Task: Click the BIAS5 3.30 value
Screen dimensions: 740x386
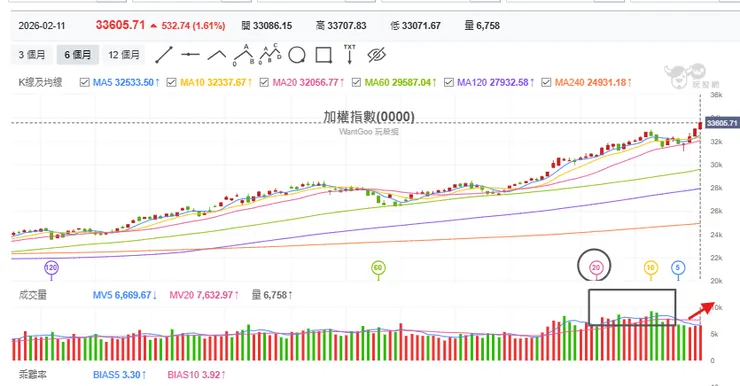Action: [119, 375]
